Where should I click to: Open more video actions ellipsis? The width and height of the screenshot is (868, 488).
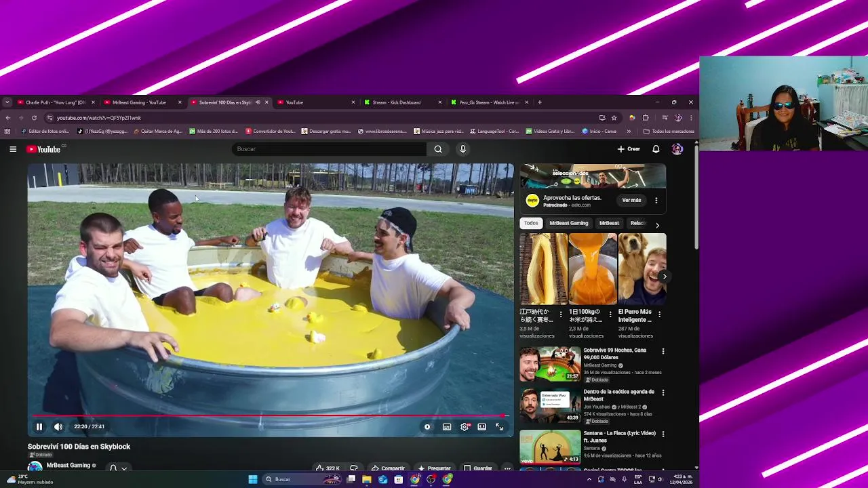507,468
